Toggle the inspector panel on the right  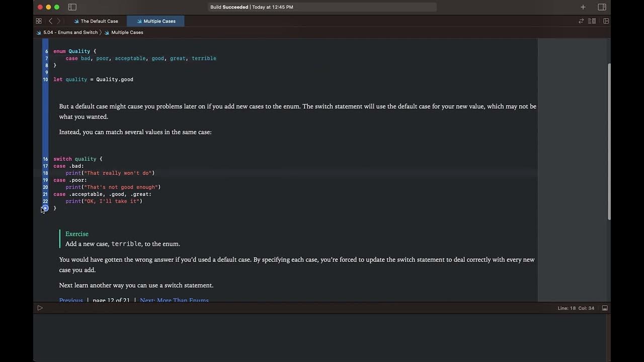[602, 7]
